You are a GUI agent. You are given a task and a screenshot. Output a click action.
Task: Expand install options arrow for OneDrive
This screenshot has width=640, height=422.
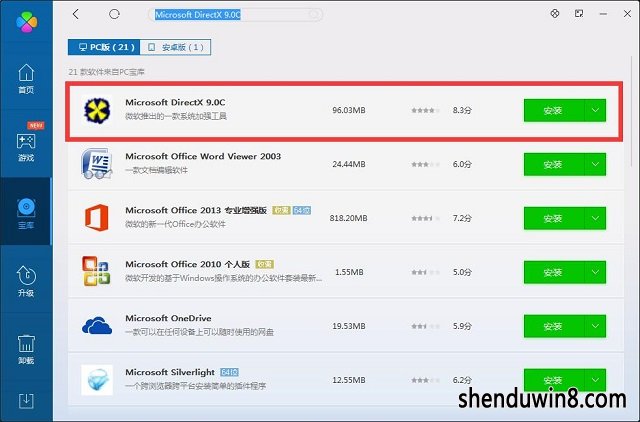(x=595, y=326)
